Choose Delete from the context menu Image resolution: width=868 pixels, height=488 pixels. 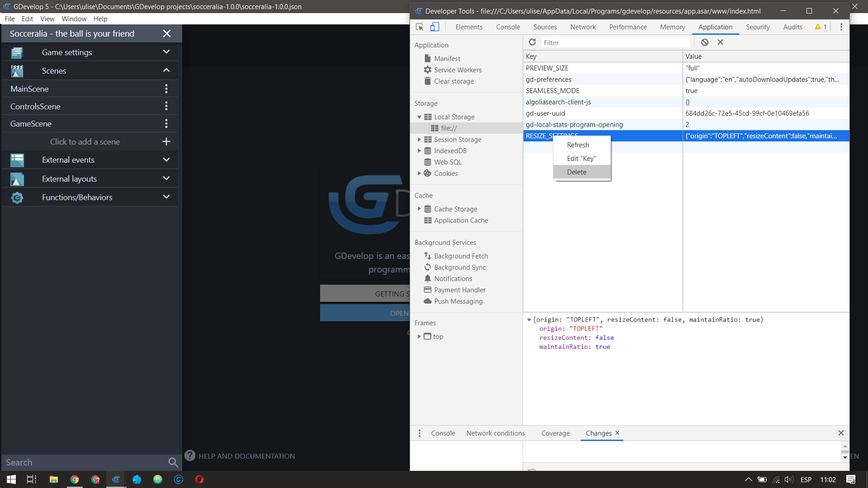coord(576,172)
